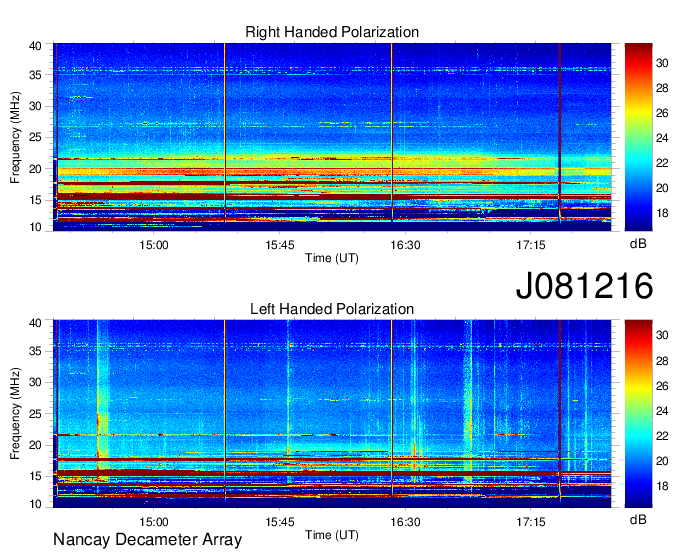Click the top plot Frequency (MHz) axis label
This screenshot has height=552, width=680.
click(x=15, y=137)
